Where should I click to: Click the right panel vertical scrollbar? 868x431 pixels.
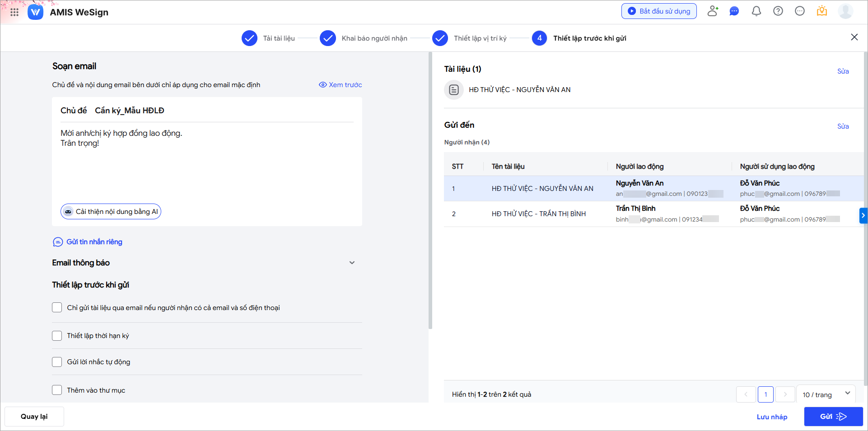(x=865, y=219)
